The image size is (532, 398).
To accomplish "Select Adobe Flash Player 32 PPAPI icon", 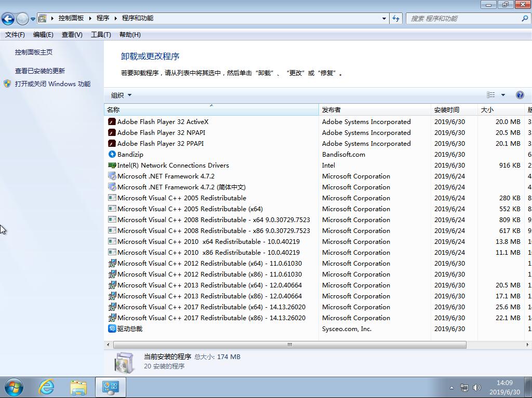I will coord(112,143).
